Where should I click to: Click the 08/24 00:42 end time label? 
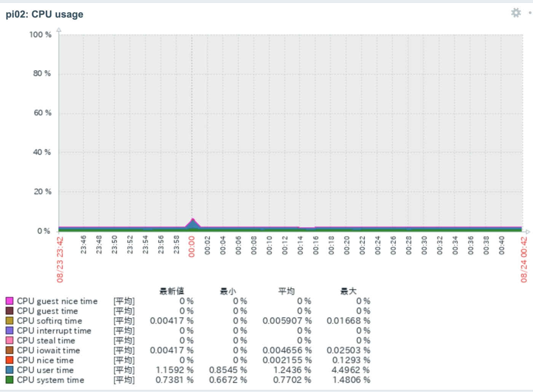point(524,260)
